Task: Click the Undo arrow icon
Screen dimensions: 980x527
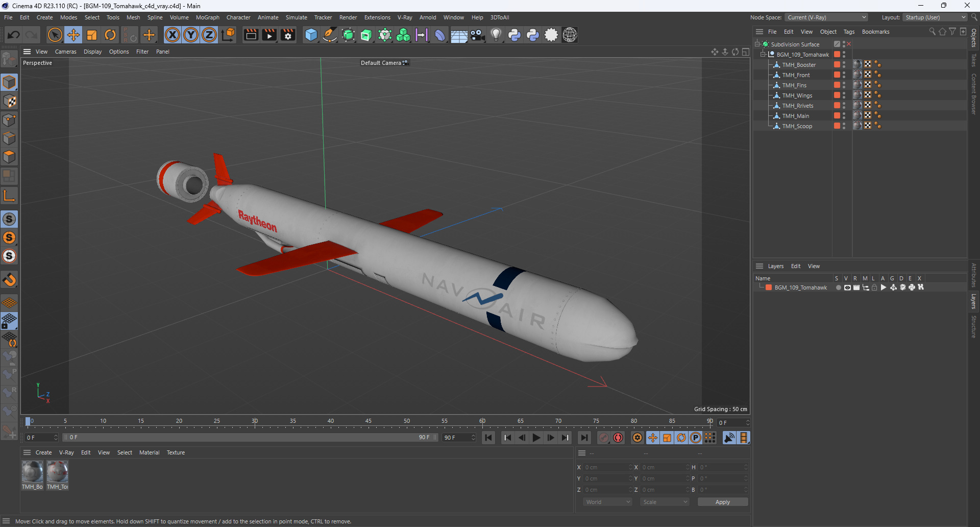Action: pos(14,35)
